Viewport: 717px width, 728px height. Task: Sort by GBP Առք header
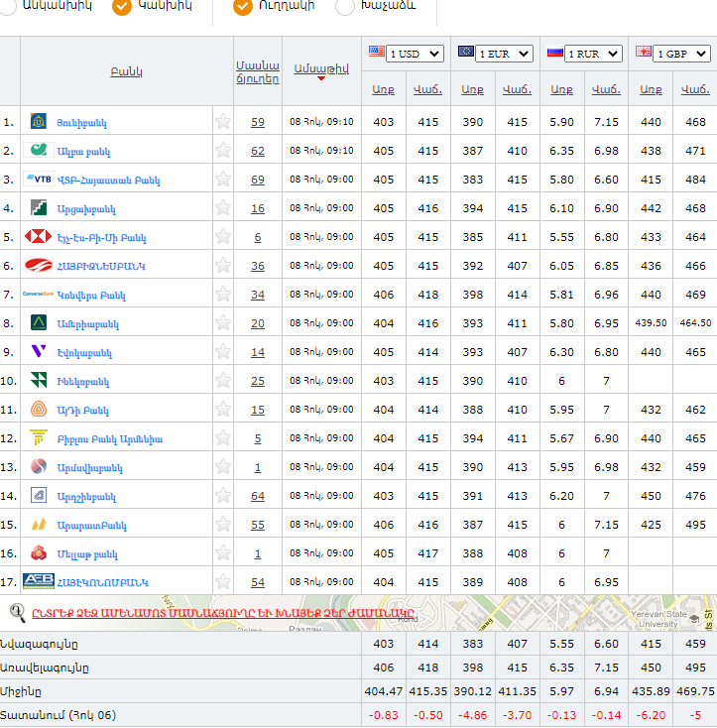(x=651, y=89)
